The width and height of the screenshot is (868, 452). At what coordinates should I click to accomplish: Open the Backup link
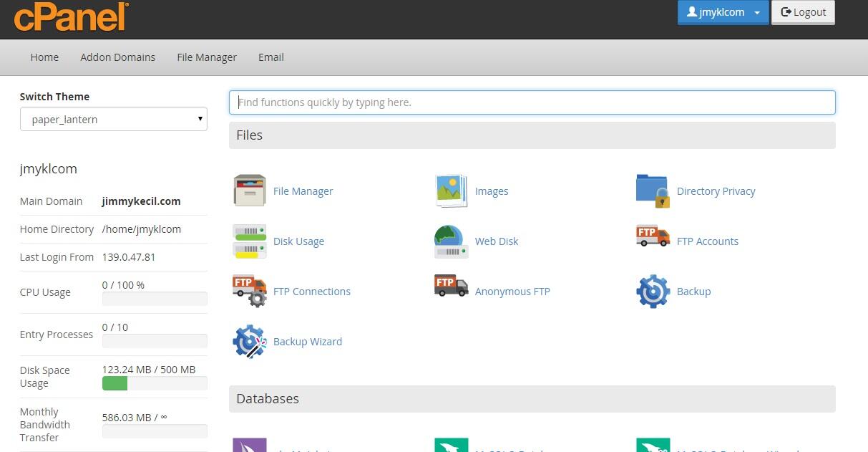coord(693,292)
